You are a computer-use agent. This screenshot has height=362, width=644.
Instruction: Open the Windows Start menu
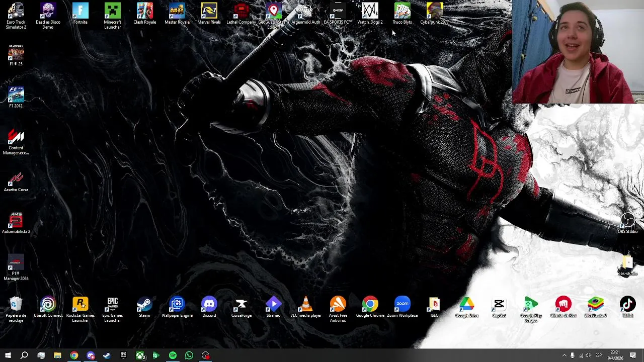tap(8, 355)
